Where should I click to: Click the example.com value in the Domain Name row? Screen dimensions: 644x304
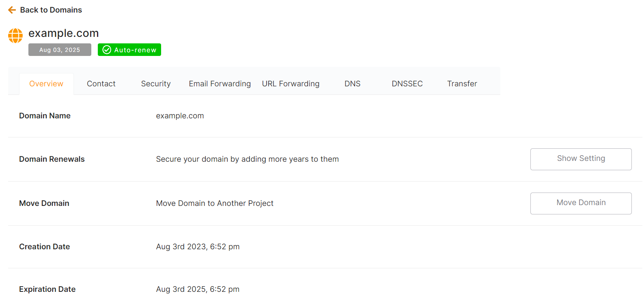click(x=180, y=116)
